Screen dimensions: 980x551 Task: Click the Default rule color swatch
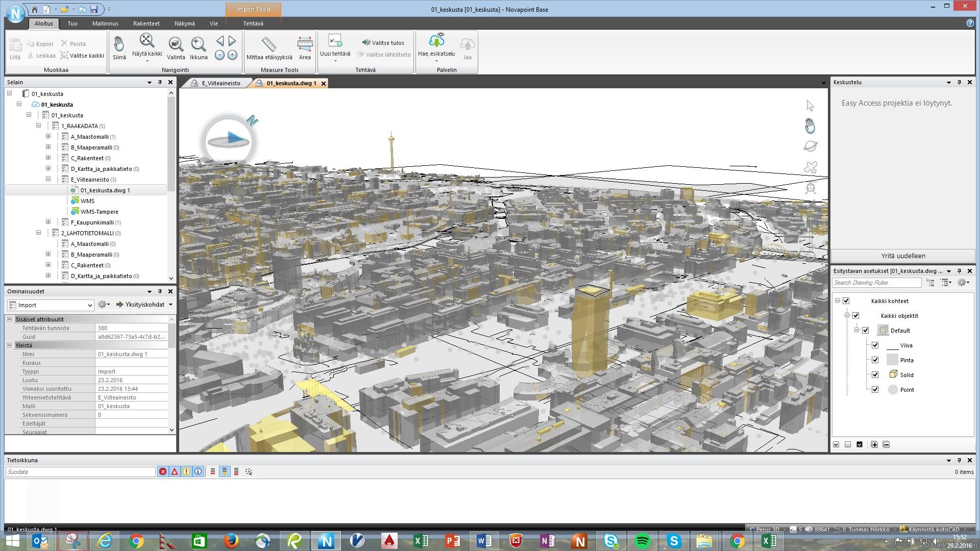click(883, 331)
